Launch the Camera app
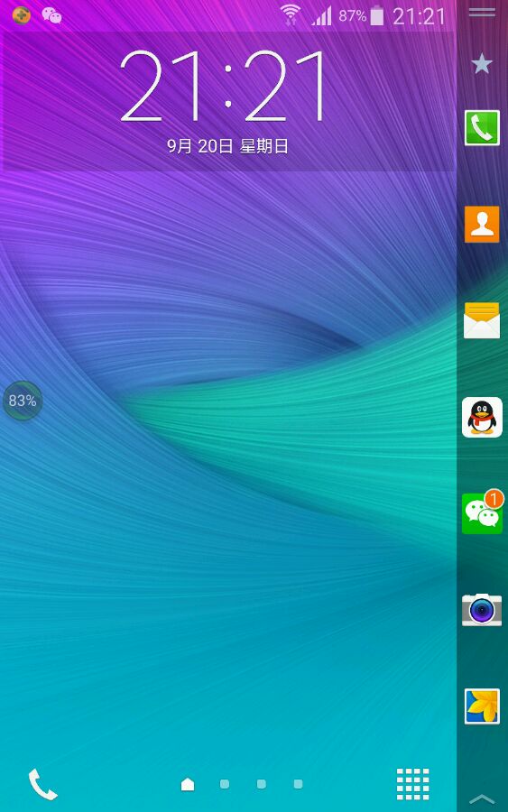 pos(482,610)
